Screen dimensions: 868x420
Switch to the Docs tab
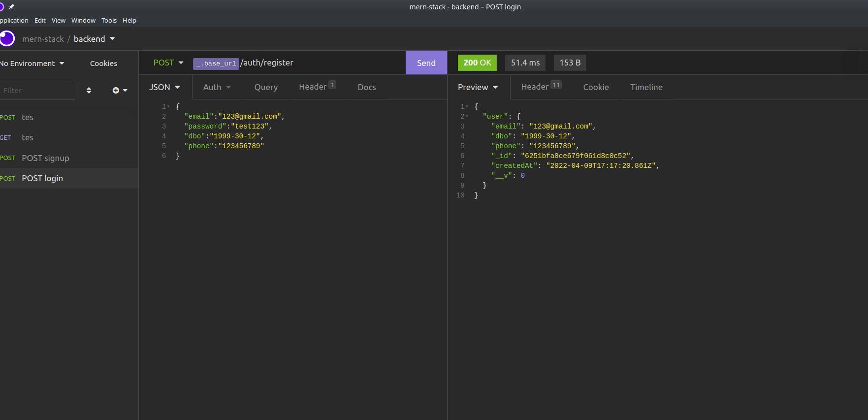[367, 87]
